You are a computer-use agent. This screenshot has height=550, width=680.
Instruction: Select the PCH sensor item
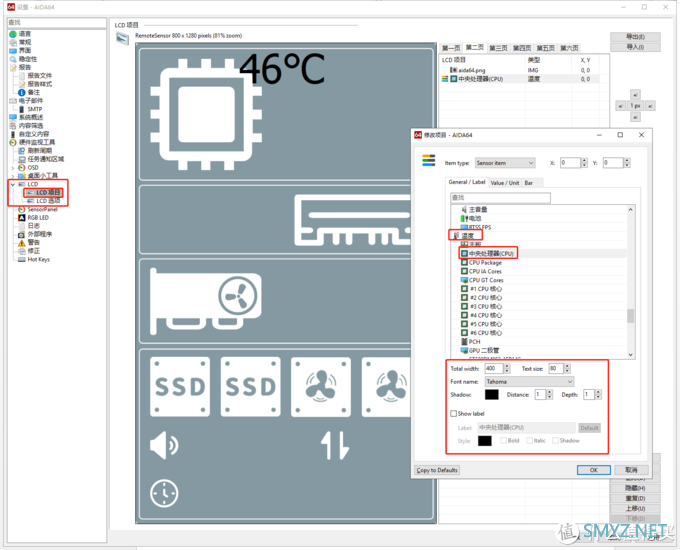(x=474, y=342)
